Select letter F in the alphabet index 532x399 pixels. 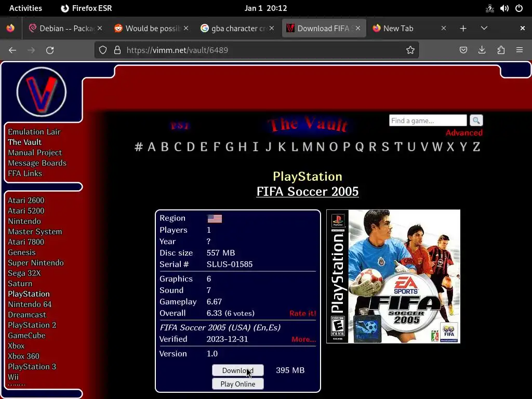(217, 147)
